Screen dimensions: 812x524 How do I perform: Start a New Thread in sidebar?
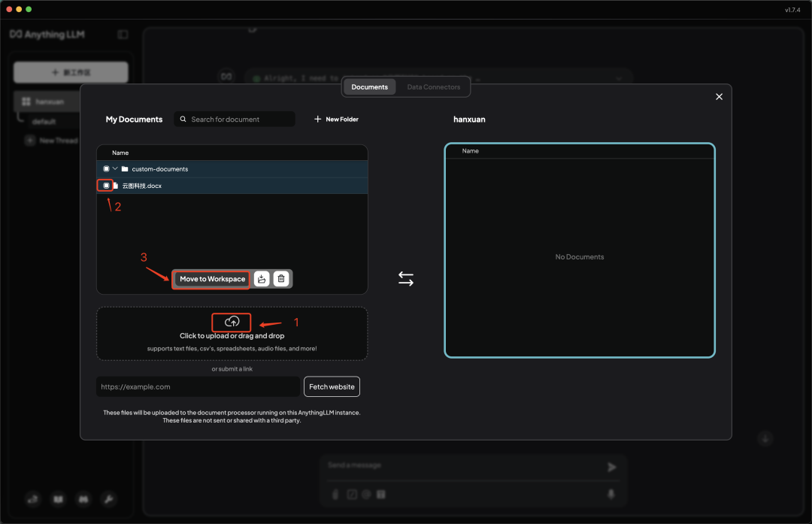52,141
